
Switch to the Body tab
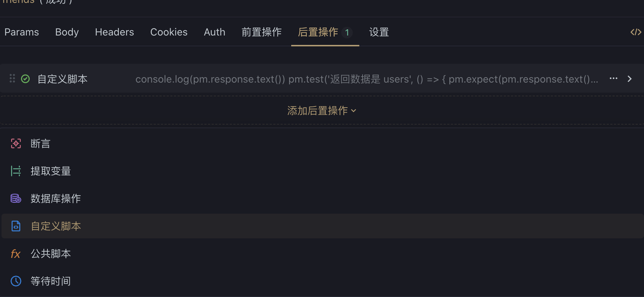[67, 32]
